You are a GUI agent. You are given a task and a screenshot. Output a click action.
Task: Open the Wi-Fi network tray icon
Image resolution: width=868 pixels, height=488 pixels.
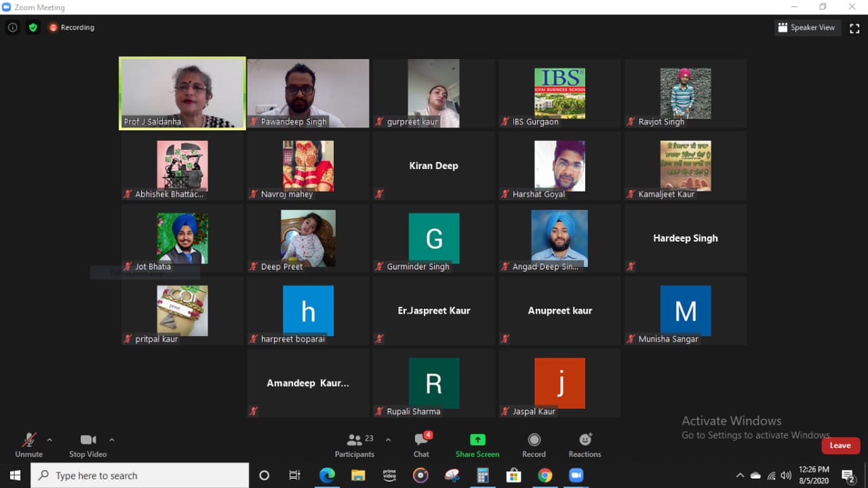coord(771,475)
